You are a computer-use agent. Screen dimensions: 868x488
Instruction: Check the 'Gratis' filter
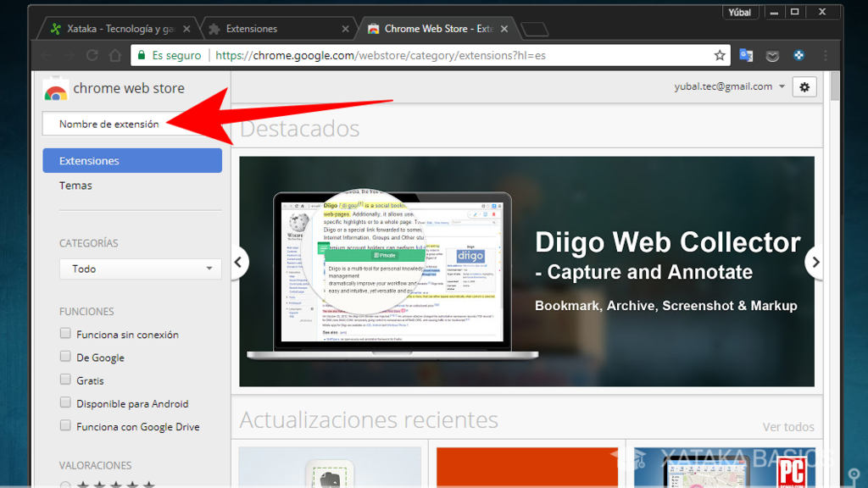click(x=65, y=380)
